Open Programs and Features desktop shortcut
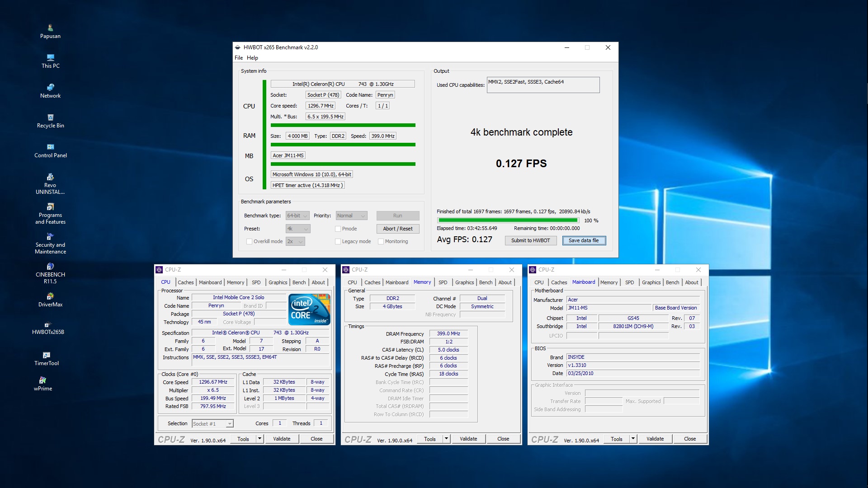Viewport: 868px width, 488px height. [50, 214]
